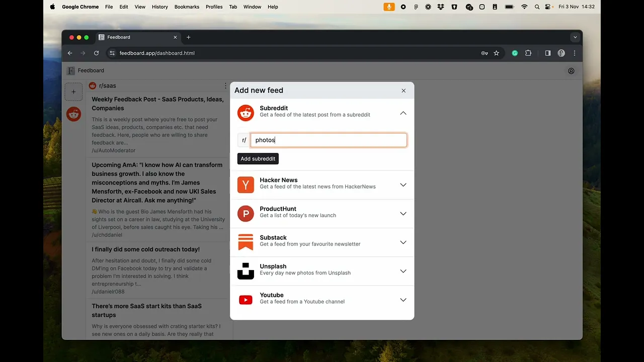Click the password key icon in address bar
The height and width of the screenshot is (362, 644).
pos(485,53)
